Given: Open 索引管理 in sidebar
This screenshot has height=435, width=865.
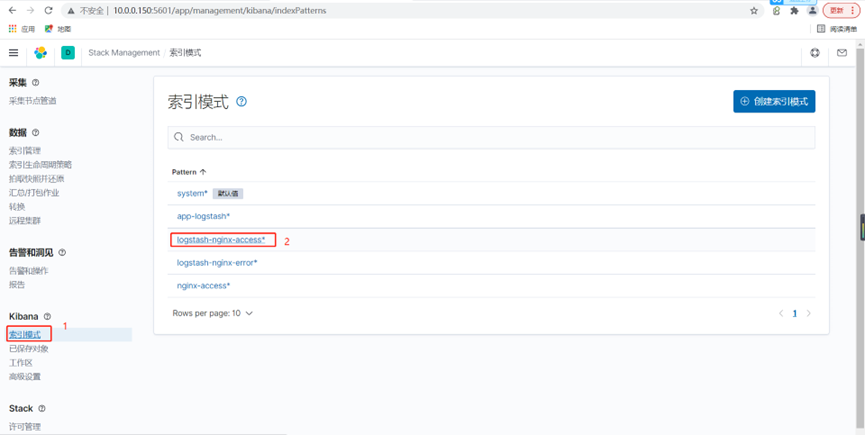Looking at the screenshot, I should click(25, 151).
